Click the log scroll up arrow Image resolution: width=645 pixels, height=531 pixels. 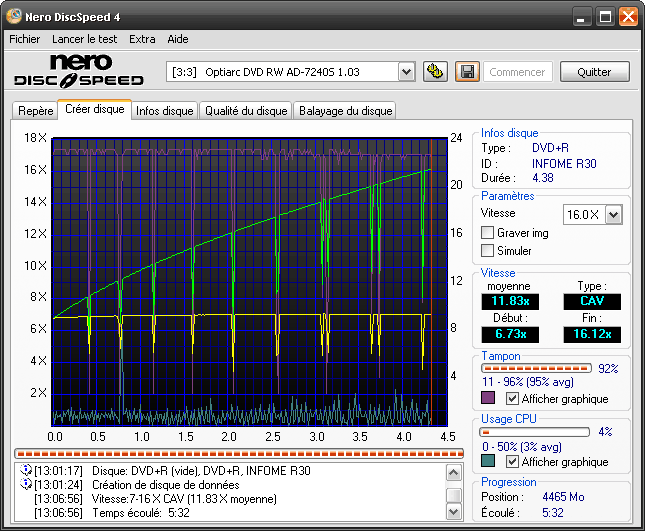[453, 473]
